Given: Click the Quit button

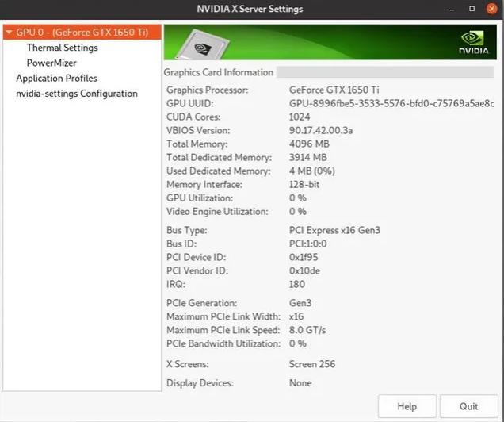Looking at the screenshot, I should click(x=468, y=406).
